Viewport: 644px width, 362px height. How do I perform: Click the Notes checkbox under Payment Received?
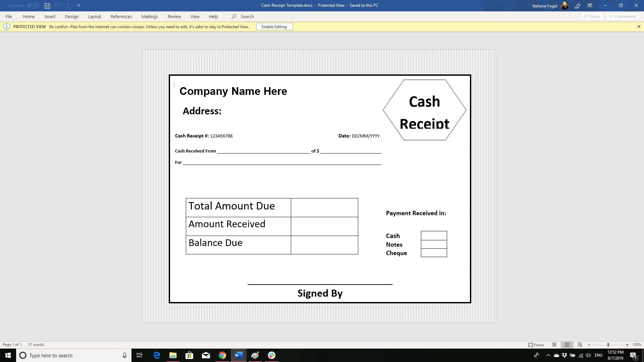pos(433,244)
